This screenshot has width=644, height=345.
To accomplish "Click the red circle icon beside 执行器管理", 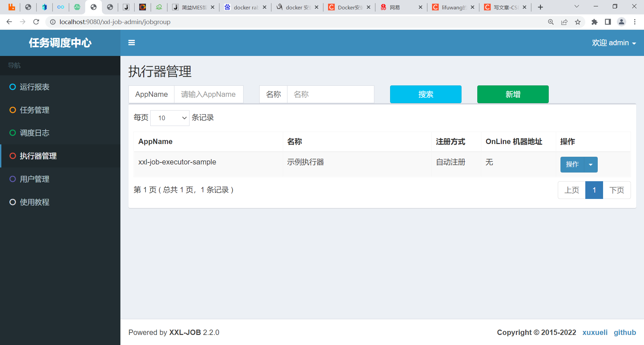I will point(13,156).
